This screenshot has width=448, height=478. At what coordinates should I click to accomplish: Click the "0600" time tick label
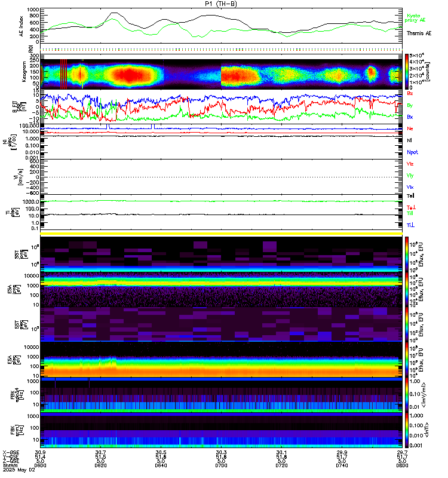pyautogui.click(x=40, y=465)
